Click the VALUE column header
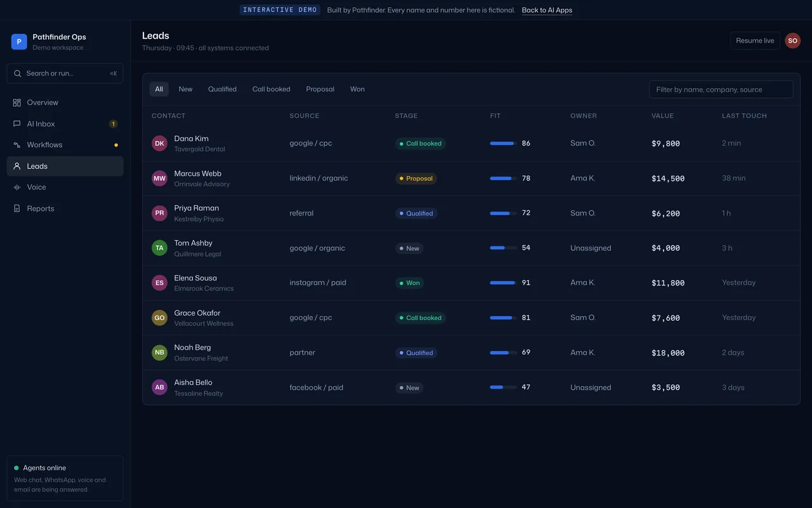 click(x=662, y=116)
